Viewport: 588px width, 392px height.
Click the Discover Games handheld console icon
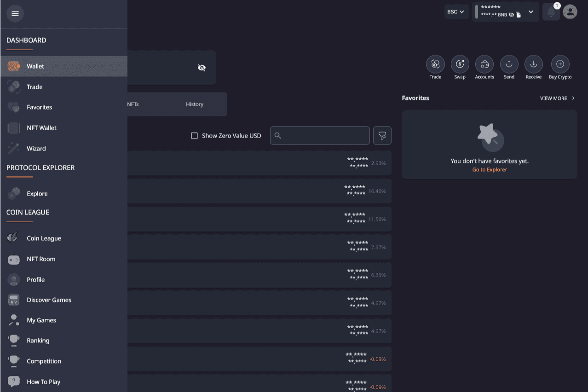[14, 300]
